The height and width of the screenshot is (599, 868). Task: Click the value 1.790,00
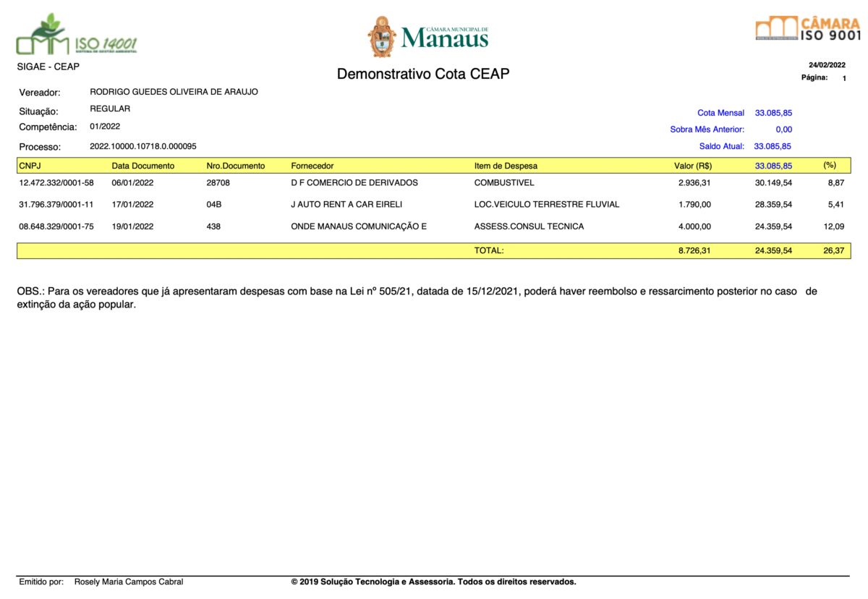pyautogui.click(x=694, y=204)
